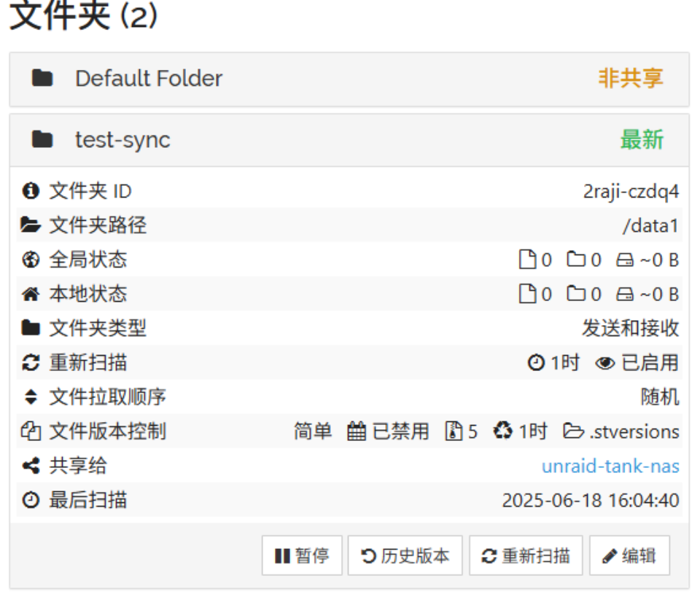Open the unraid-tank-nas device link

click(610, 466)
